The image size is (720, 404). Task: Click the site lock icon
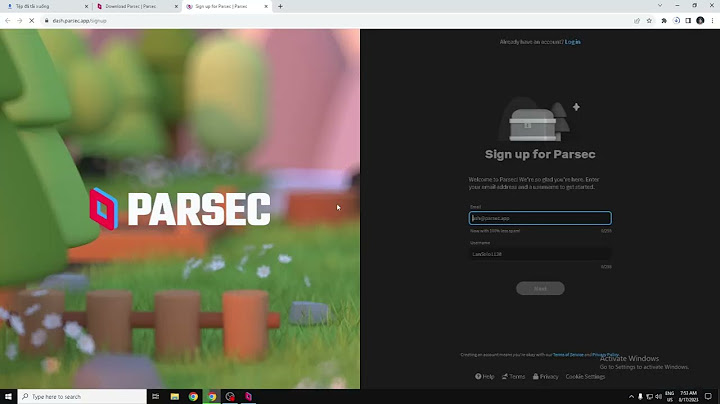tap(46, 21)
